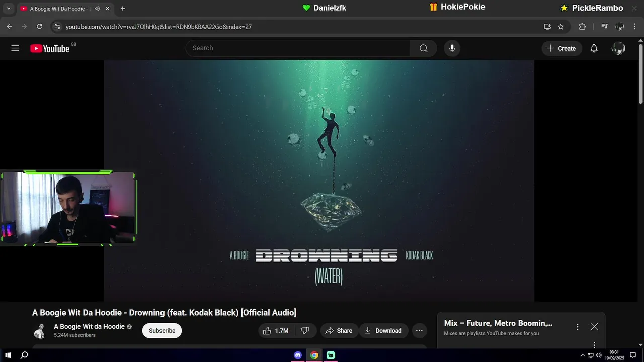Dislike the video
Screen dimensions: 644x362
point(305,331)
